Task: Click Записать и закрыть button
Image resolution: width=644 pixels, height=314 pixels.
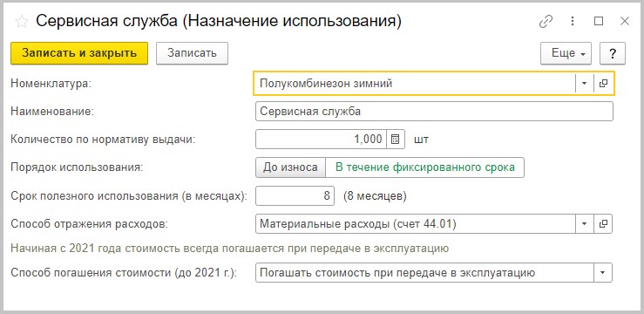Action: pos(79,53)
